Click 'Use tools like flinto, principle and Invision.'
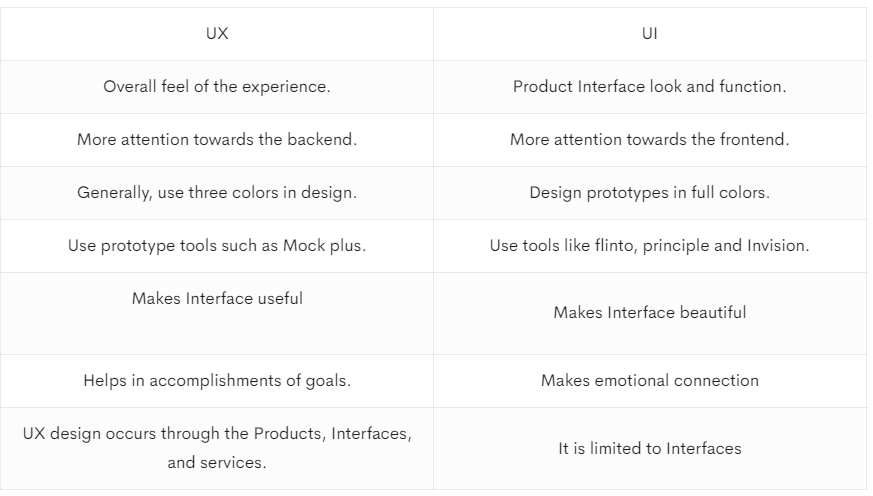This screenshot has height=496, width=873. tap(650, 245)
